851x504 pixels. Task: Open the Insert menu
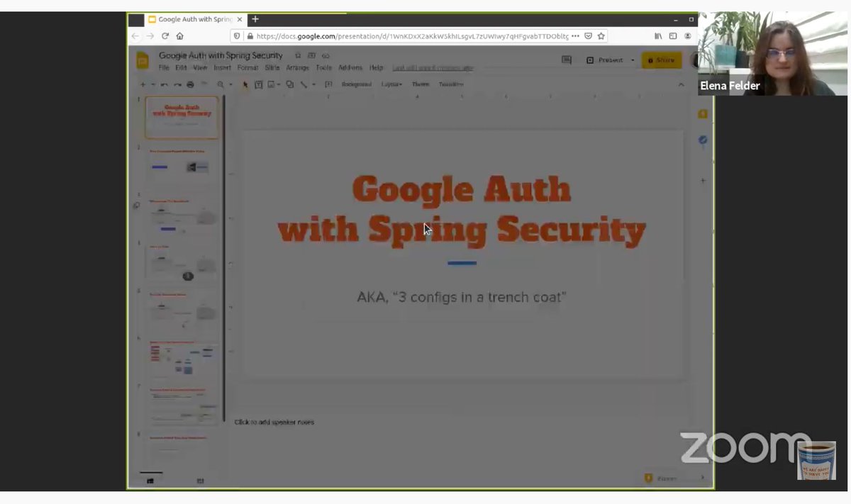coord(222,68)
